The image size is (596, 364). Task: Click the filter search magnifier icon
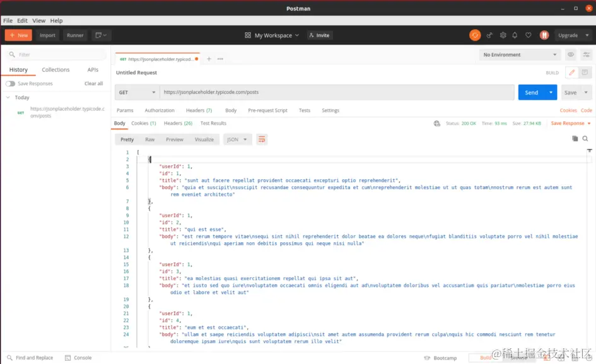pyautogui.click(x=12, y=54)
